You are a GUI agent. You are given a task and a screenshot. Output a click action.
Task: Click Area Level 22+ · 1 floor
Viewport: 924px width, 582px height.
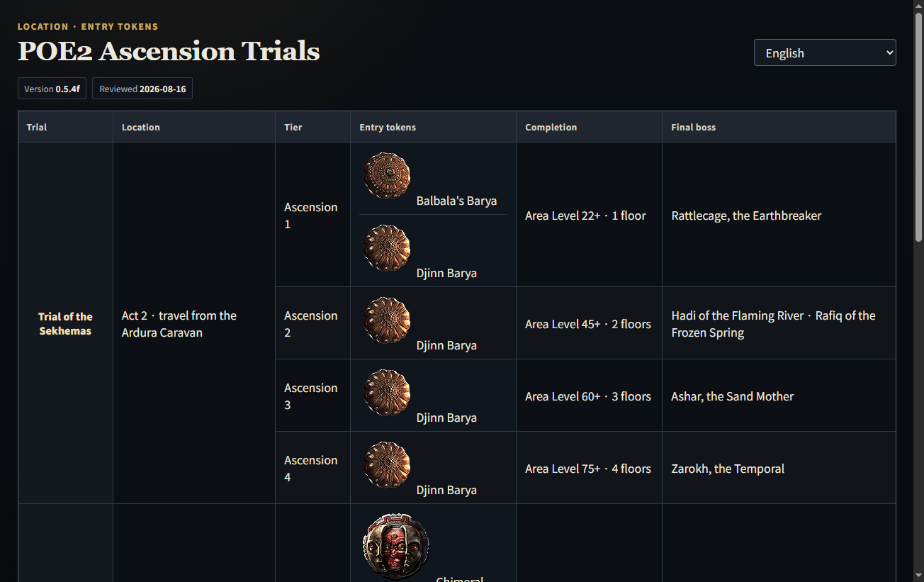click(x=585, y=216)
